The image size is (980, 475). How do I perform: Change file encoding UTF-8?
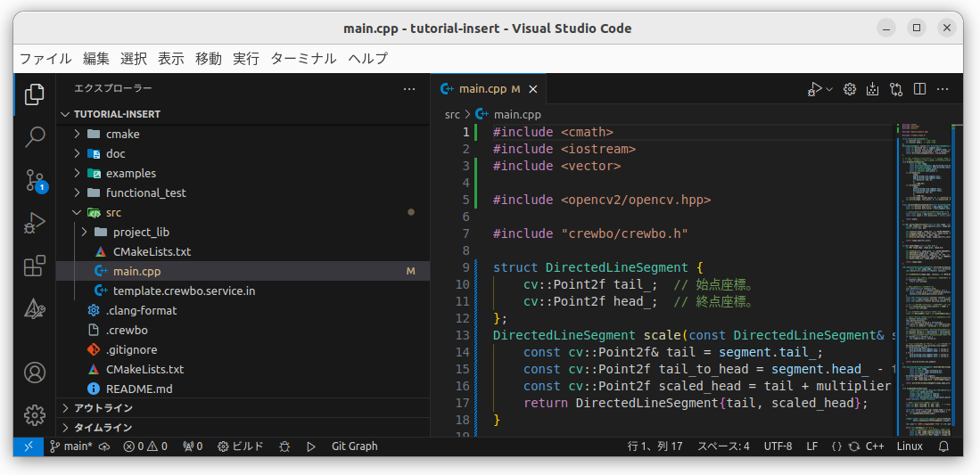pyautogui.click(x=778, y=446)
